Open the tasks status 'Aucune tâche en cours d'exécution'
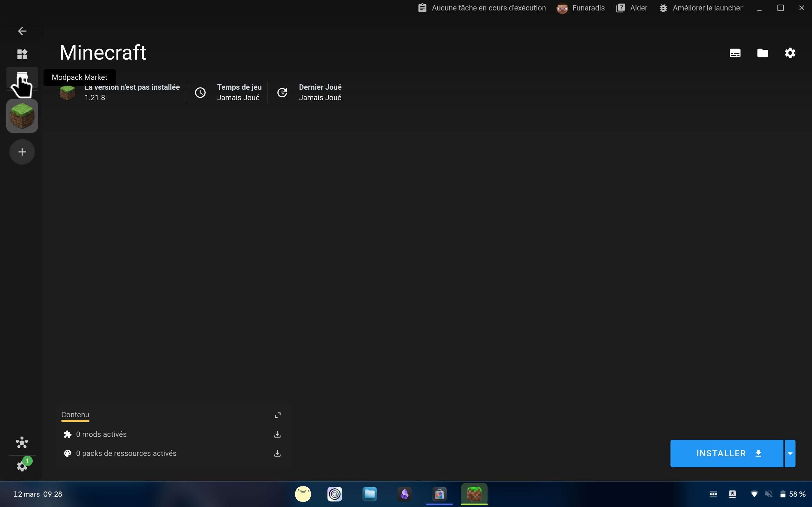812x507 pixels. 482,8
